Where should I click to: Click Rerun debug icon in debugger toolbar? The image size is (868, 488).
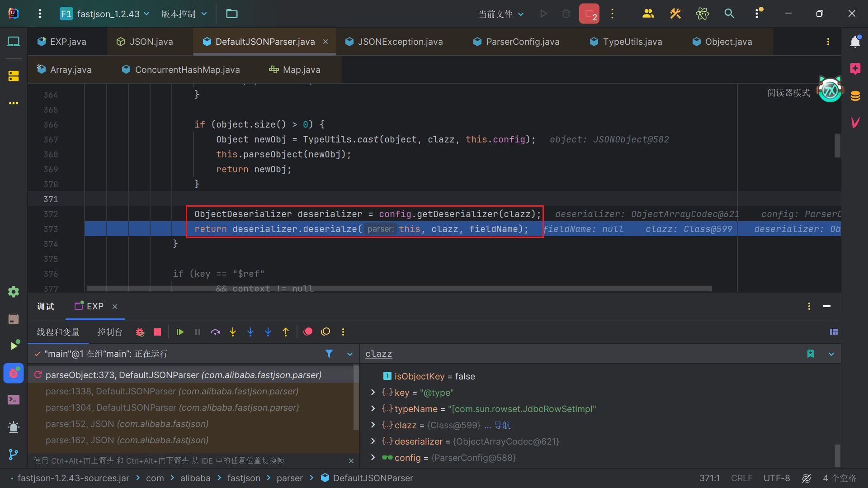coord(140,332)
